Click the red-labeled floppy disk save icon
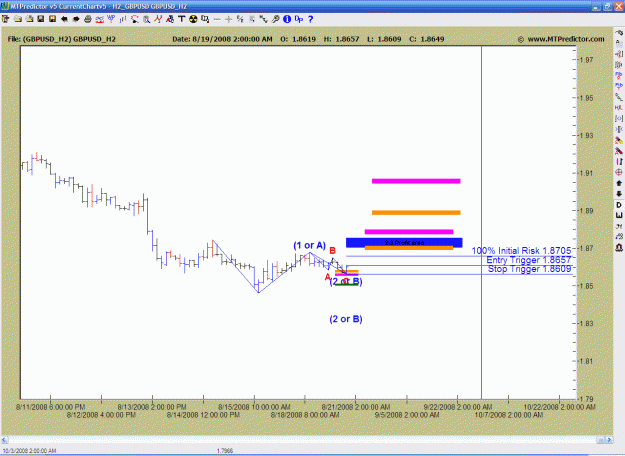The image size is (625, 456). pyautogui.click(x=52, y=19)
